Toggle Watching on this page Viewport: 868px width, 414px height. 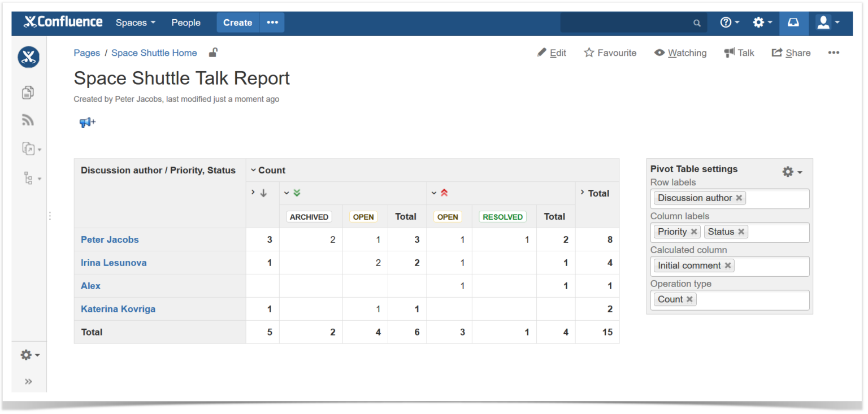pyautogui.click(x=680, y=53)
